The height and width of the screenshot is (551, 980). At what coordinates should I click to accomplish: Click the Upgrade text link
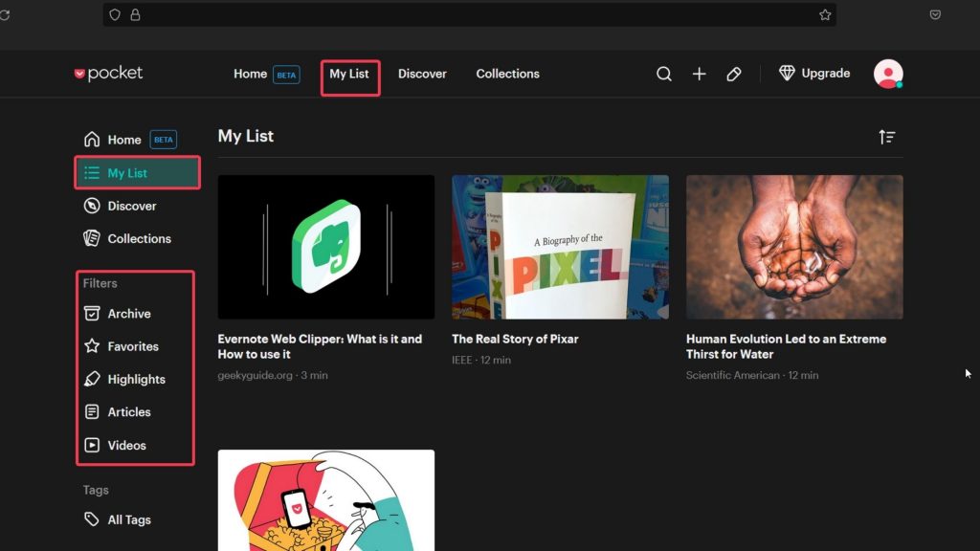[x=826, y=73]
